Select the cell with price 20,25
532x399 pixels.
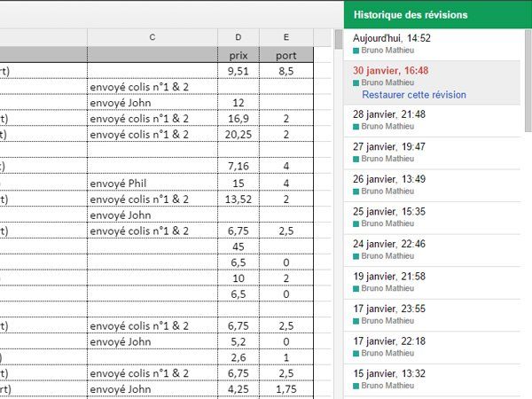pyautogui.click(x=239, y=135)
